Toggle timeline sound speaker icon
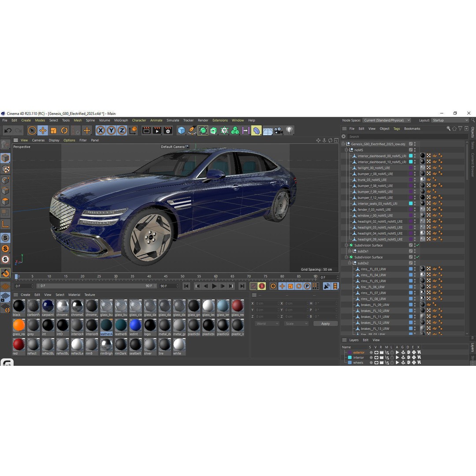 [327, 286]
